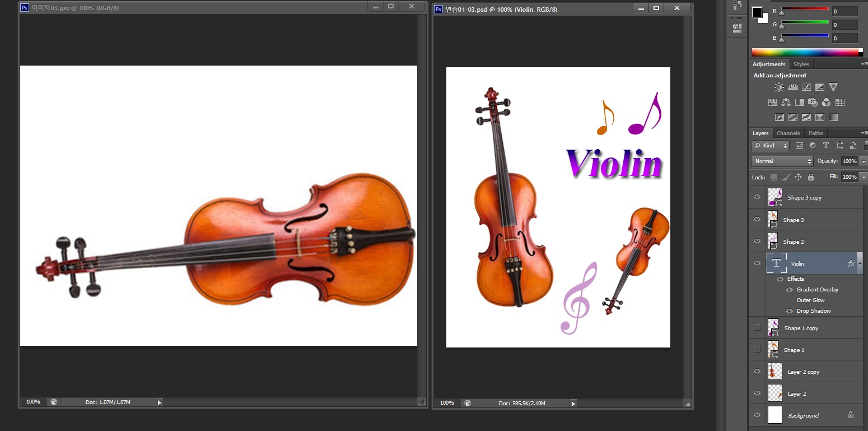Click the fx icon on Violin layer
The height and width of the screenshot is (431, 868).
click(852, 263)
